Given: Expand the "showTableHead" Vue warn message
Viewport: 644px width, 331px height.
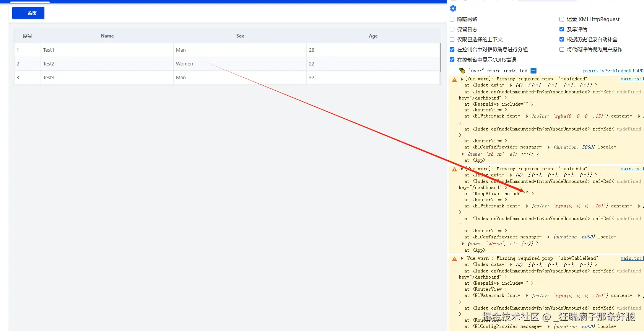Looking at the screenshot, I should [462, 258].
